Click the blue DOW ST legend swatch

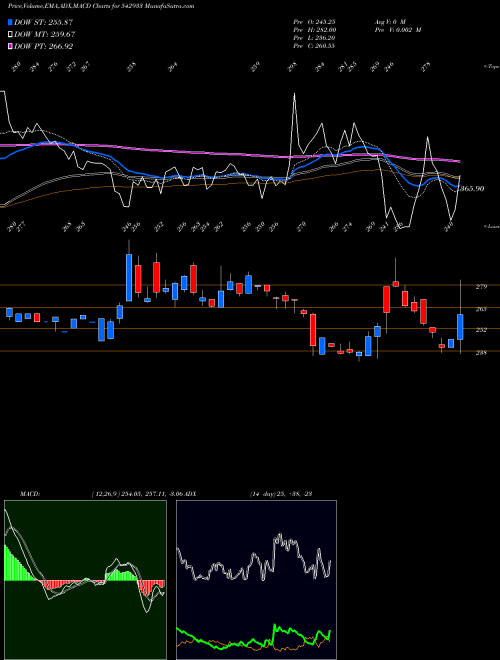coord(10,22)
